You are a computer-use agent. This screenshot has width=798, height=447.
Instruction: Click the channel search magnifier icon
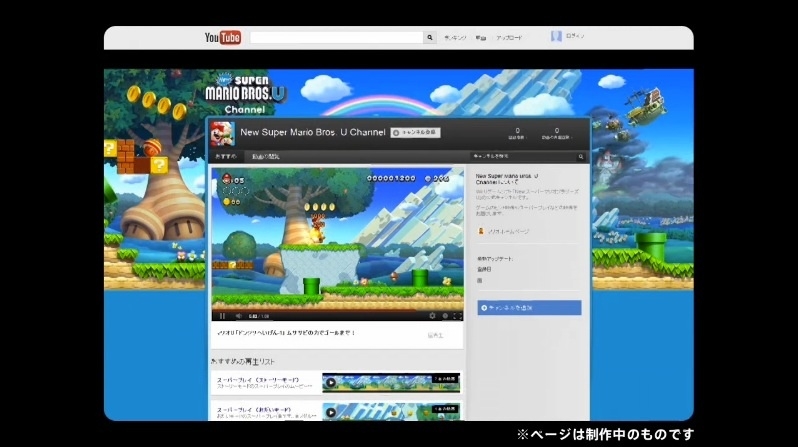point(581,157)
